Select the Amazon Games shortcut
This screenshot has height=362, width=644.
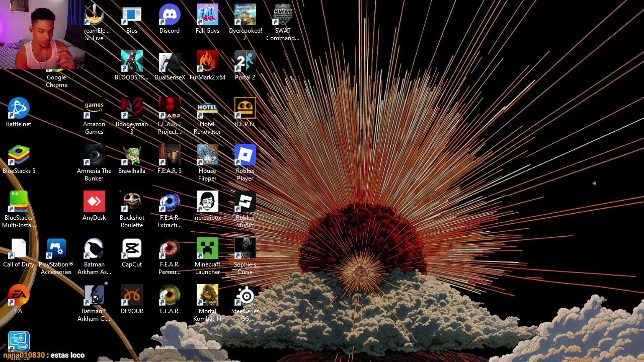(94, 117)
